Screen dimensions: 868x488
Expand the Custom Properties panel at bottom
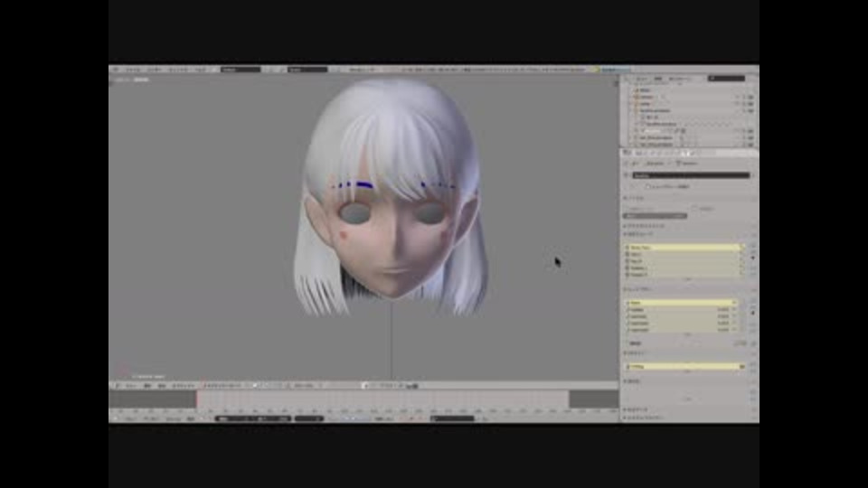(x=643, y=418)
